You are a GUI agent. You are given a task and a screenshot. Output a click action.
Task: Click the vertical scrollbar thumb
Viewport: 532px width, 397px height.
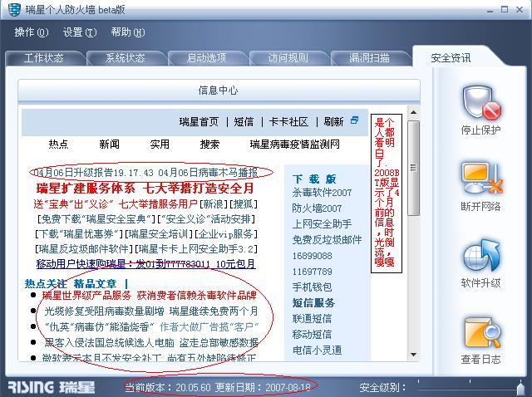[413, 168]
